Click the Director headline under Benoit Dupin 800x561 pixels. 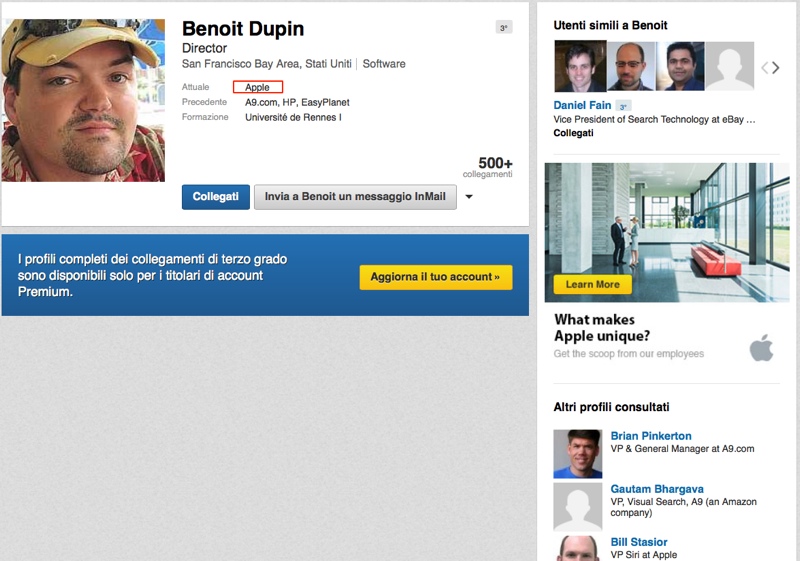(x=204, y=48)
